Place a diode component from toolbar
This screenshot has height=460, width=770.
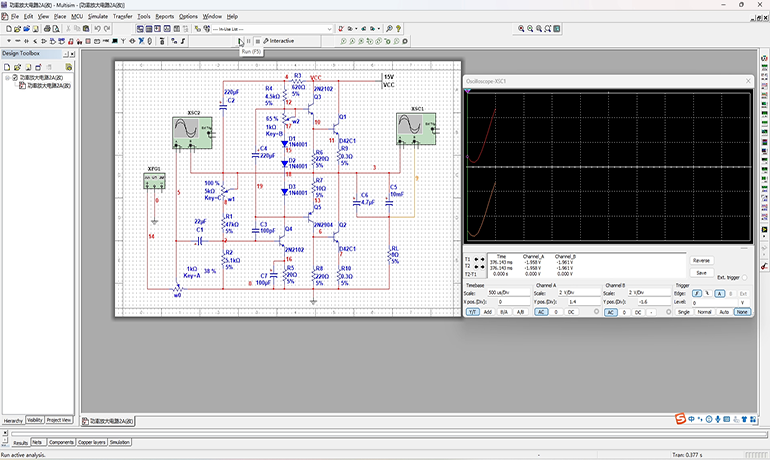coord(27,41)
